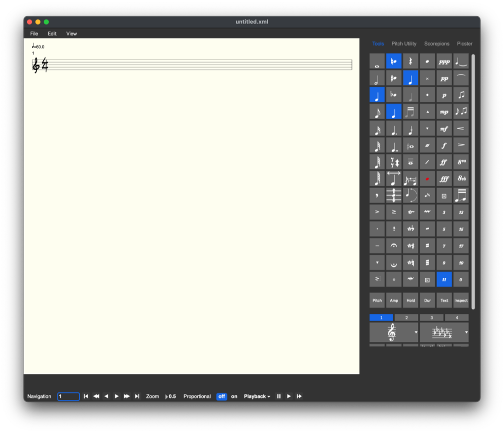This screenshot has height=433, width=504.
Task: Select the decrescendo hairpin tool
Action: coord(461,145)
